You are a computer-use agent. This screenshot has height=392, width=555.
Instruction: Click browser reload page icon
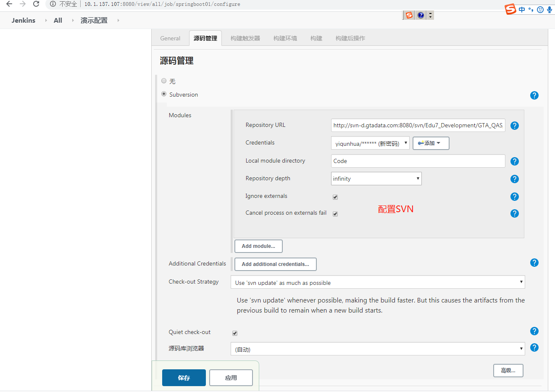(x=36, y=4)
